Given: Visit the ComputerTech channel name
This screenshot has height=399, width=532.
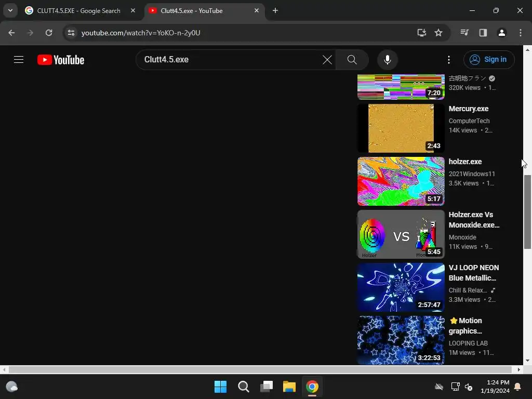Looking at the screenshot, I should (x=469, y=121).
